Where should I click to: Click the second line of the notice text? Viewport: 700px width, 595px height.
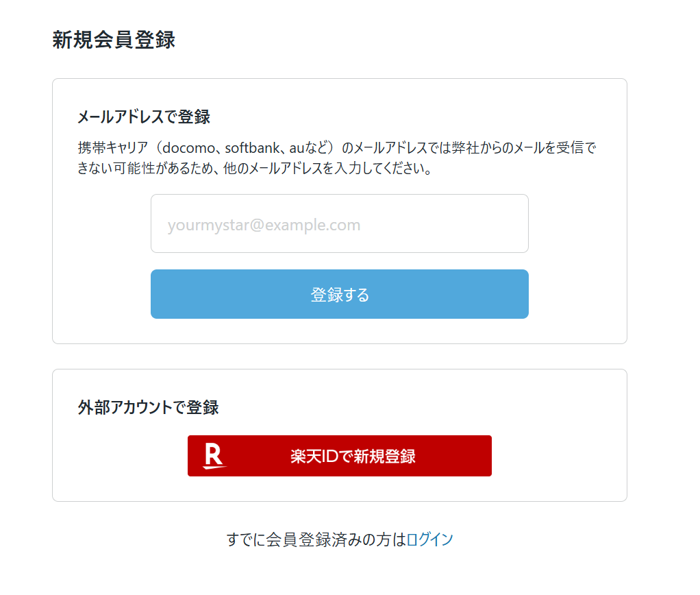click(x=255, y=169)
